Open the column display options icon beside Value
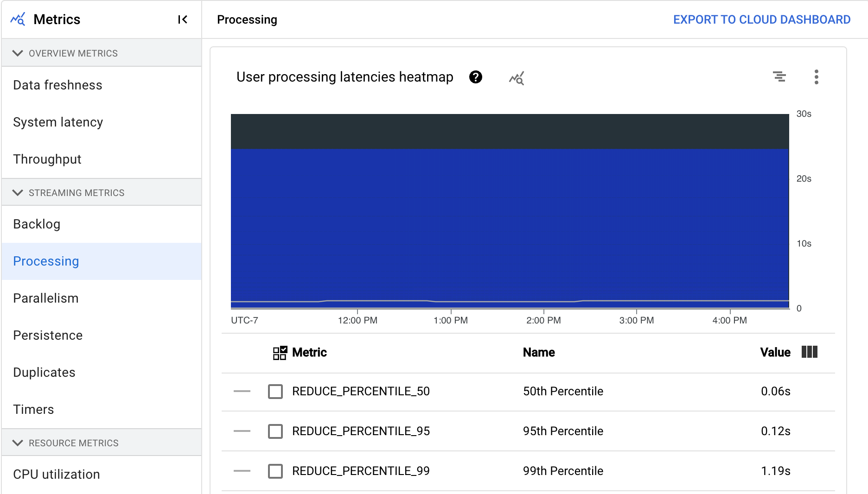Screen dimensions: 868x494 click(x=810, y=352)
